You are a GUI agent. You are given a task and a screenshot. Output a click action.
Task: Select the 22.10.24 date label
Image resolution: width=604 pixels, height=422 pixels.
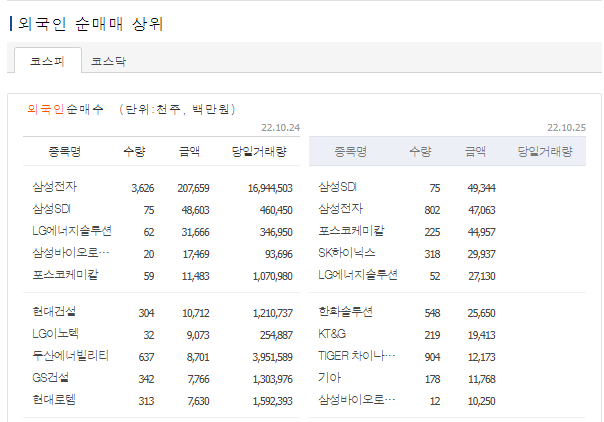coord(280,127)
